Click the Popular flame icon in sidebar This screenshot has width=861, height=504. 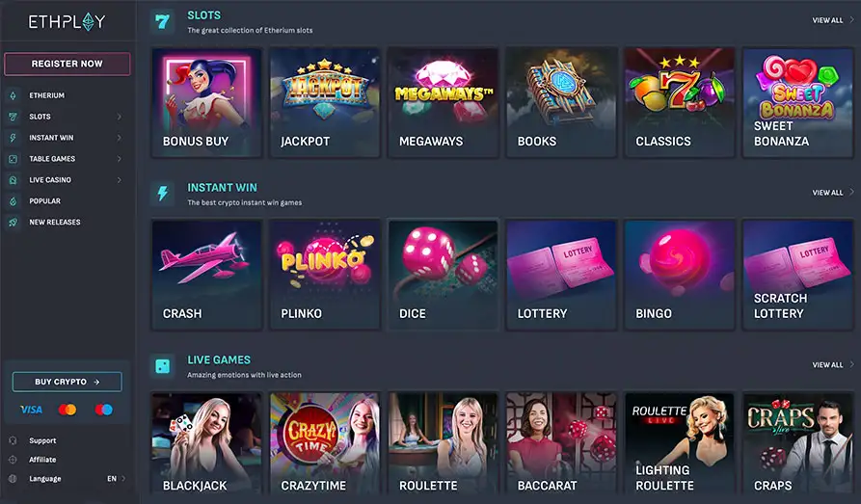(13, 201)
